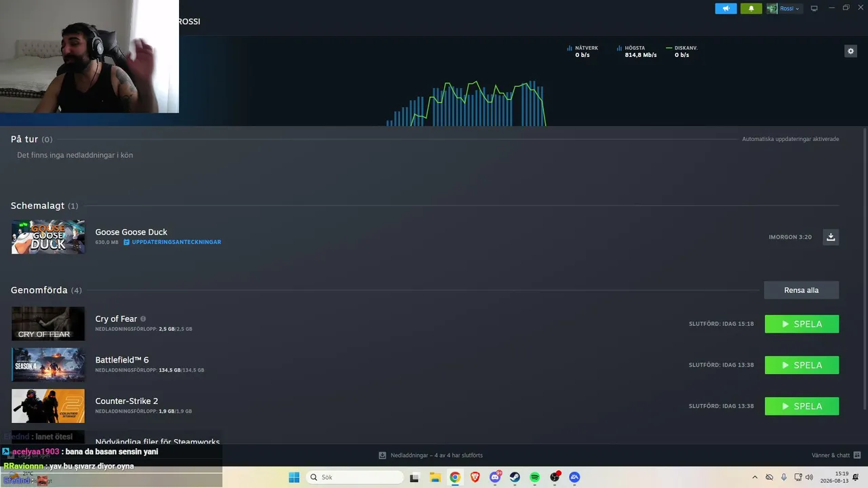Viewport: 868px width, 488px height.
Task: Open Vänner & chatt panel
Action: (x=836, y=455)
